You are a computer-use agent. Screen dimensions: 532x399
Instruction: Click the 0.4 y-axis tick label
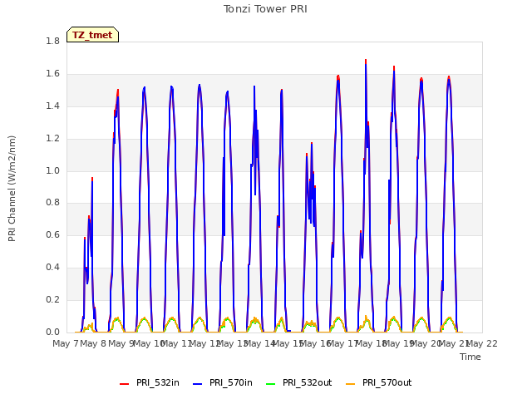52,268
